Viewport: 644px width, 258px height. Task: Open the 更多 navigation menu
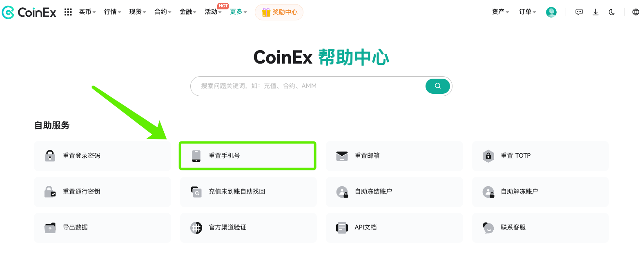[x=238, y=12]
